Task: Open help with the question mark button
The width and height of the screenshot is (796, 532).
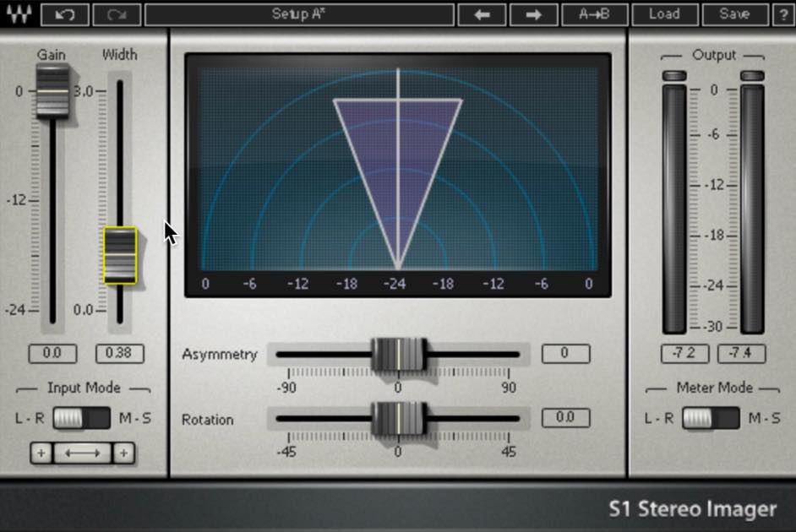Action: point(783,14)
